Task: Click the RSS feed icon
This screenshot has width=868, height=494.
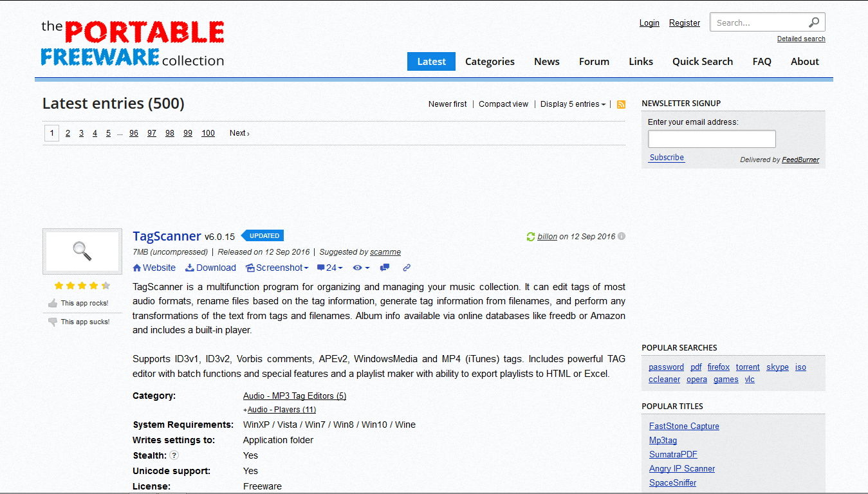Action: [x=620, y=104]
